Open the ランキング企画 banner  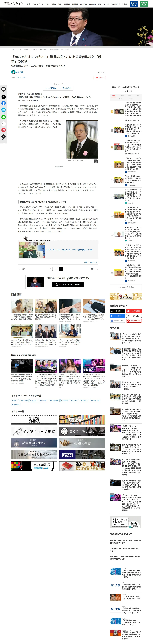126,296
